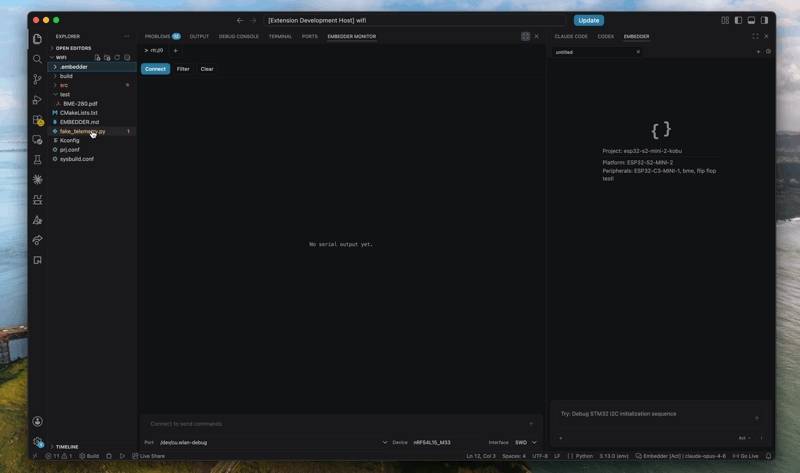This screenshot has height=473, width=800.
Task: Go forward with the navigation arrow
Action: point(253,20)
